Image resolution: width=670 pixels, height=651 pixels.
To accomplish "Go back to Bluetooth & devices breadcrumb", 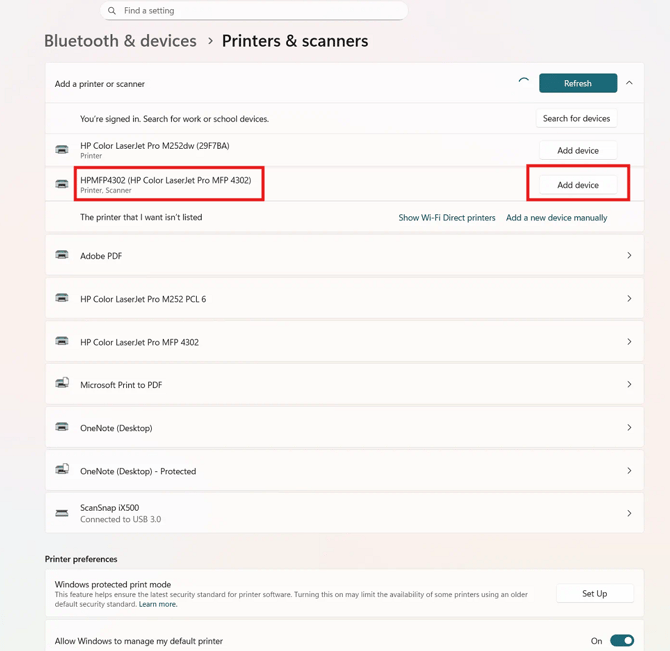I will 120,41.
